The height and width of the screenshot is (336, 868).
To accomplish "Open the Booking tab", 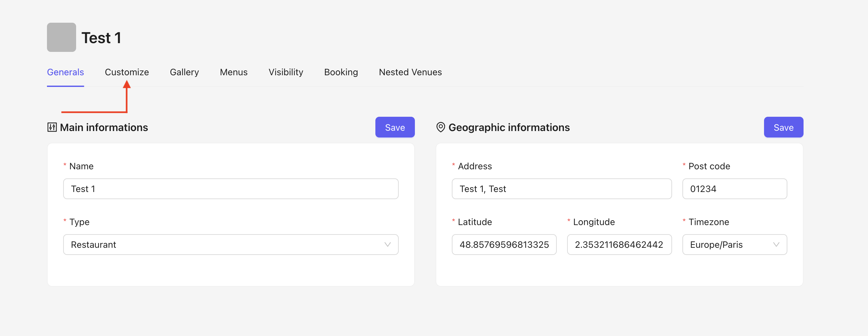I will click(x=341, y=72).
